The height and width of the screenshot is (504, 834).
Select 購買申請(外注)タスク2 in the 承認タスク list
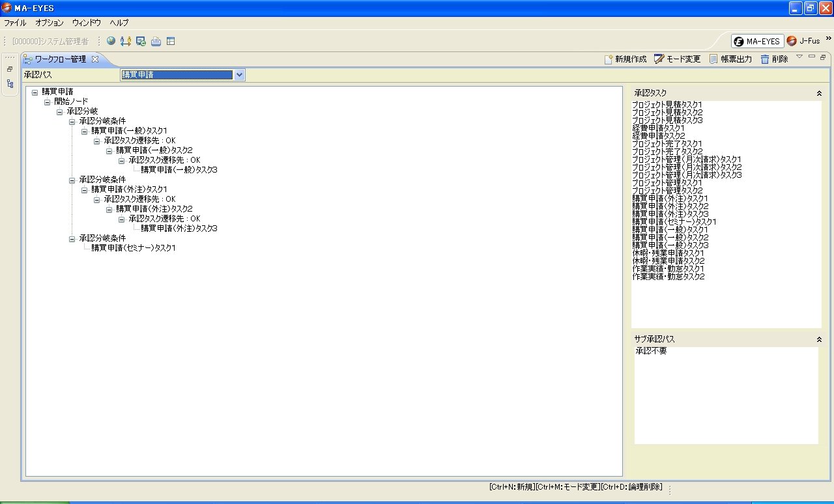(670, 206)
